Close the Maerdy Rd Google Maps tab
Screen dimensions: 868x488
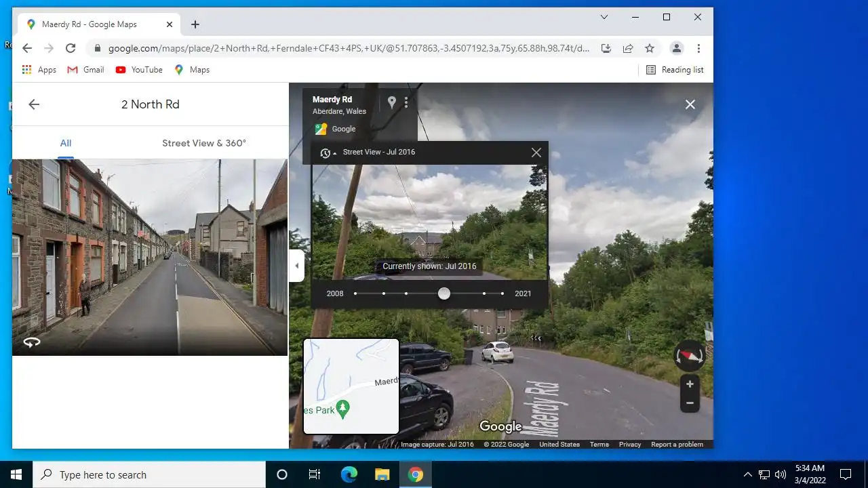click(170, 24)
